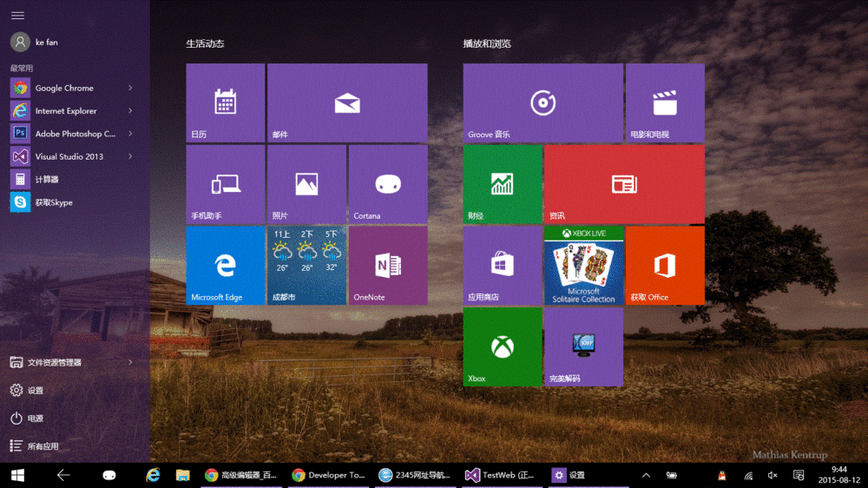Viewport: 868px width, 488px height.
Task: Expand the File Explorer (文件资源管理器) arrow
Action: point(131,362)
